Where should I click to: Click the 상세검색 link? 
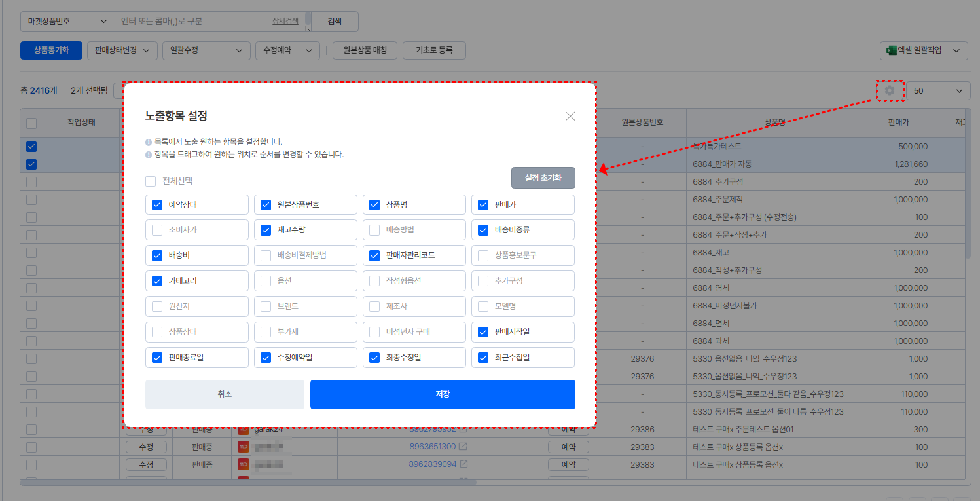[x=285, y=21]
